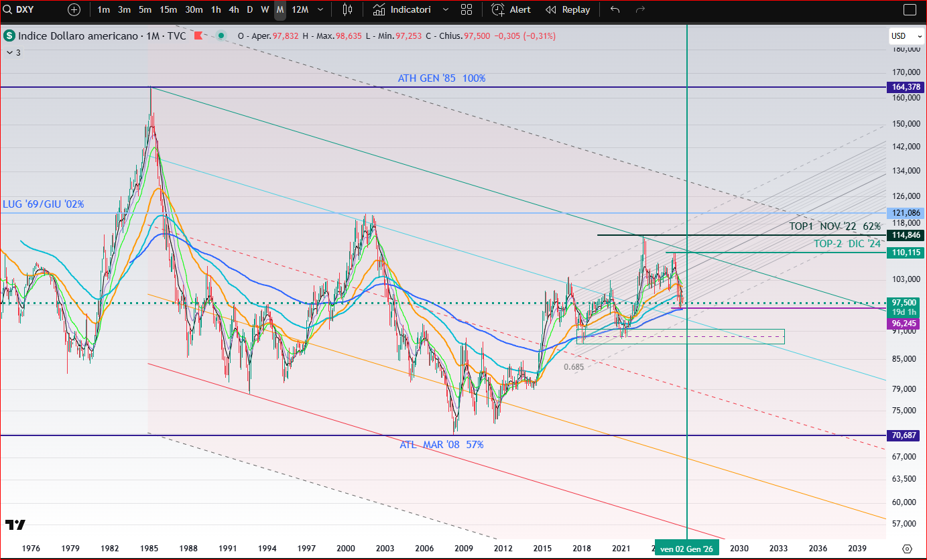Select the W weekly timeframe
Image resolution: width=927 pixels, height=560 pixels.
pyautogui.click(x=265, y=9)
